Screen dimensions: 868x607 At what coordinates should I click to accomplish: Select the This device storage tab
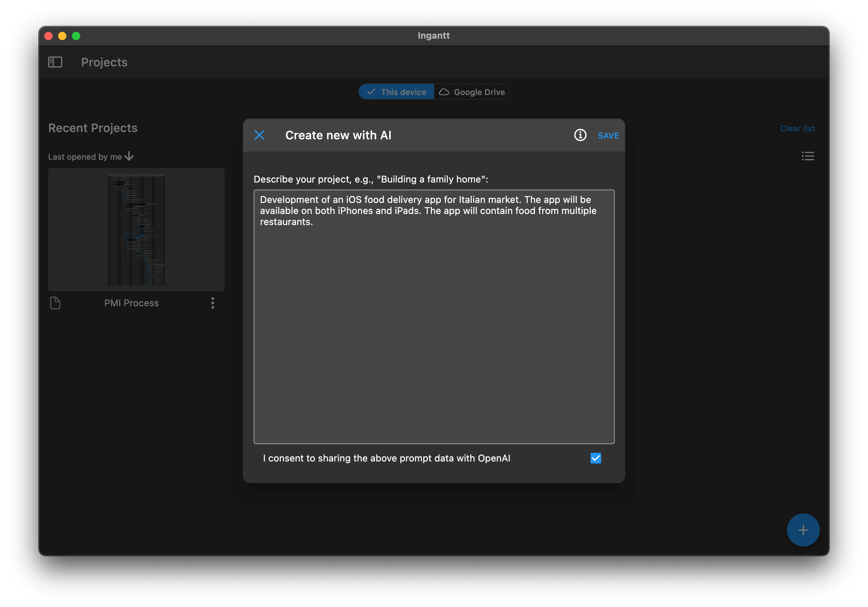(x=397, y=92)
